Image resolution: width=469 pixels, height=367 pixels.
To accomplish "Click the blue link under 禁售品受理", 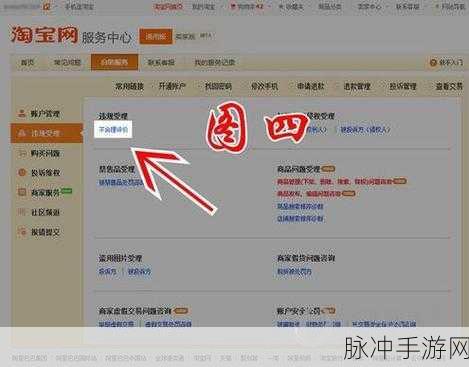I will click(121, 183).
